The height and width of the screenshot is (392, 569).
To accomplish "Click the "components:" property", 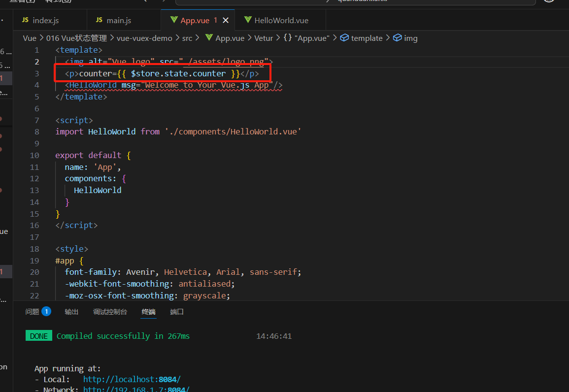I will tap(90, 179).
